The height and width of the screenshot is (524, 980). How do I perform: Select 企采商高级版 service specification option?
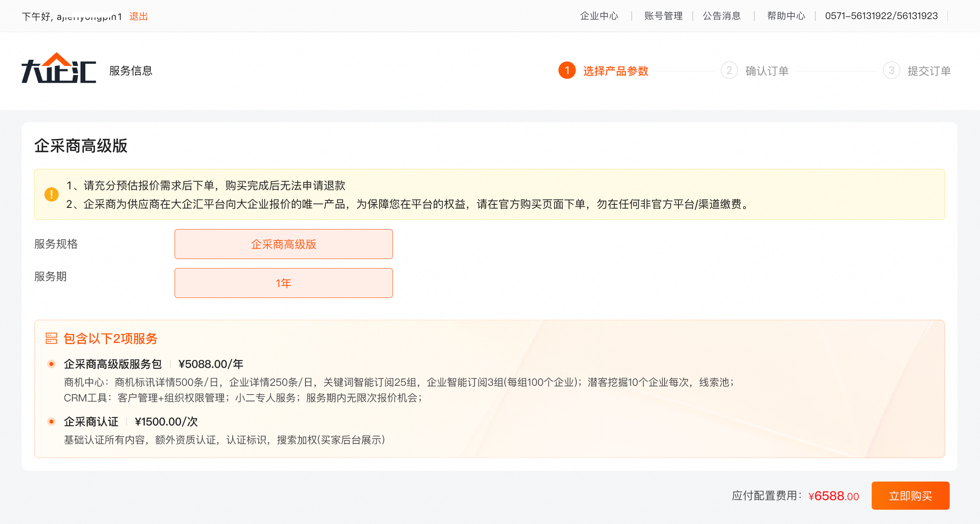click(284, 244)
